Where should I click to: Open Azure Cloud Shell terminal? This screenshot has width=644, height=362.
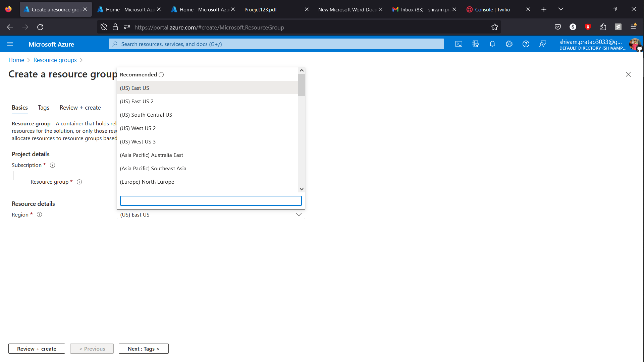(x=459, y=44)
